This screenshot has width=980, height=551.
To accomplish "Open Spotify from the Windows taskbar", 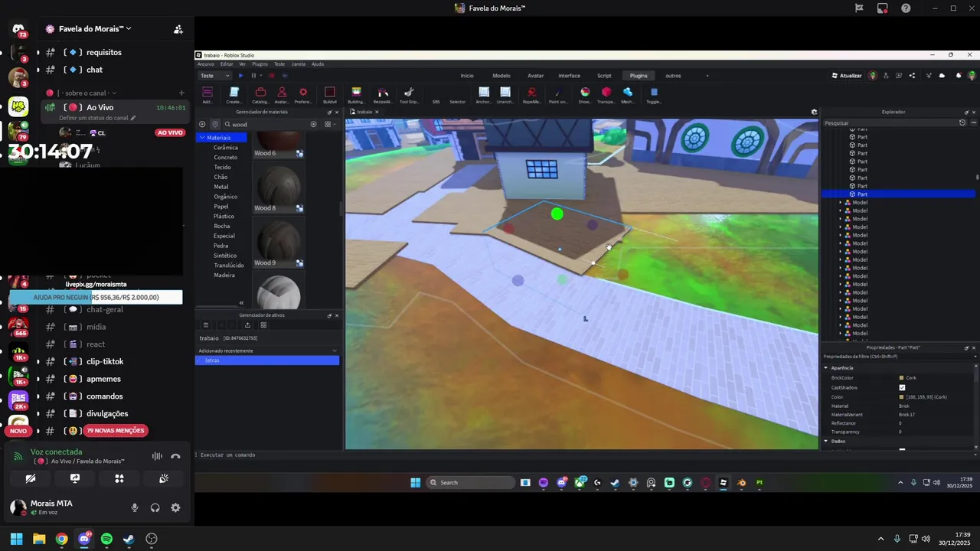I will point(106,539).
